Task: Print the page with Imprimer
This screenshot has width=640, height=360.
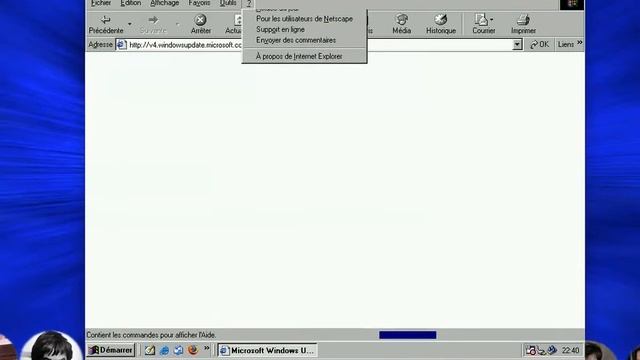Action: 523,24
